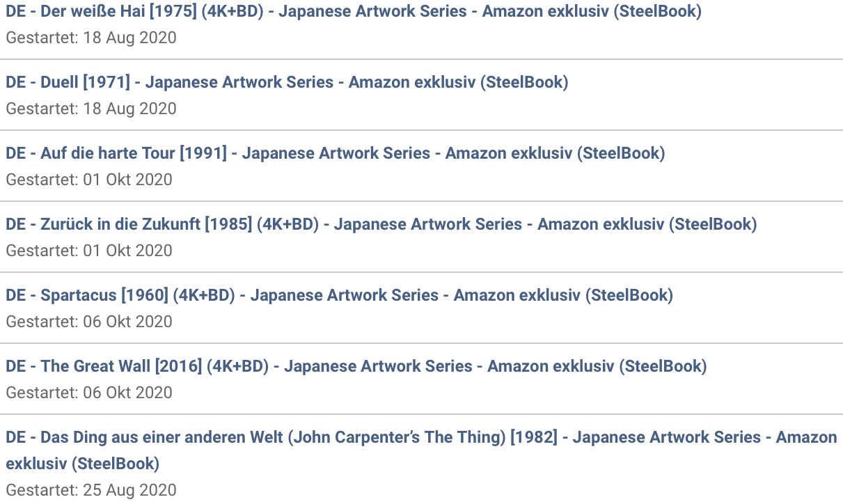Screen dimensions: 843x504
Task: Click start date below the Spartacus thread
Action: pos(89,322)
